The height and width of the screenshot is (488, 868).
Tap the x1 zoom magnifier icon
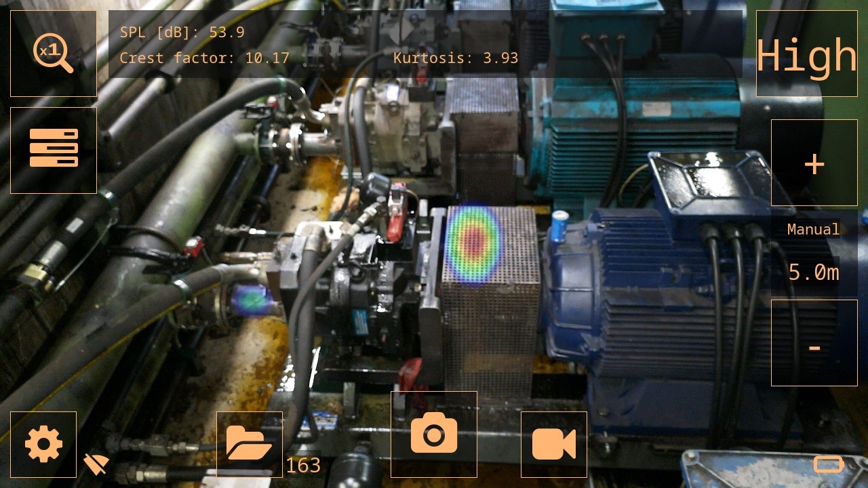coord(54,54)
